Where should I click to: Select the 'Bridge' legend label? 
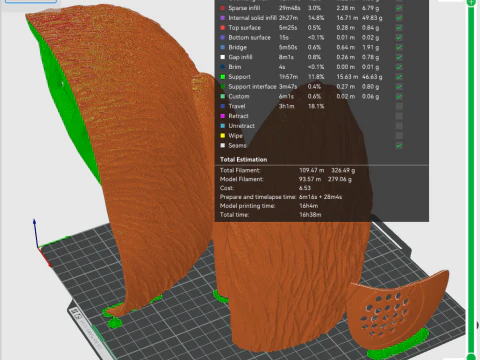237,47
